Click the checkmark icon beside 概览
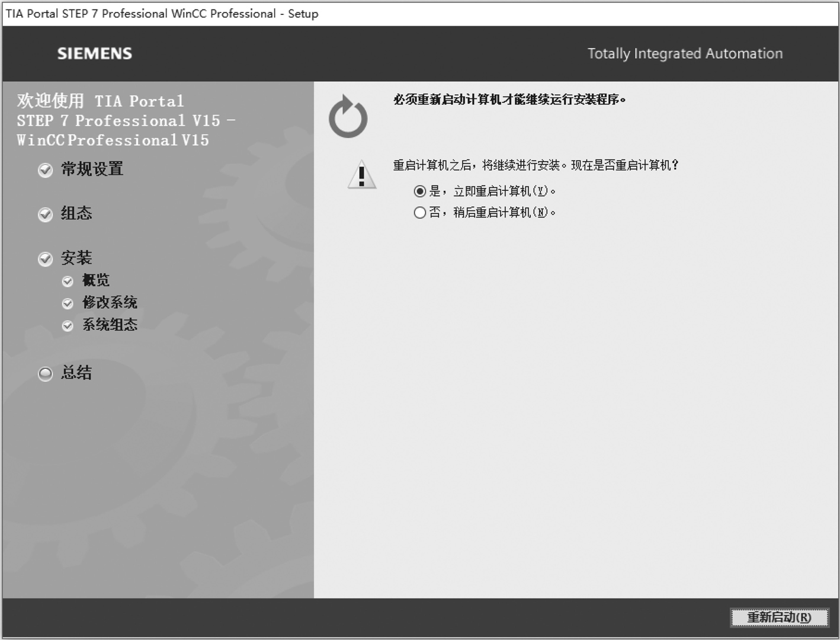This screenshot has height=640, width=840. (x=68, y=281)
